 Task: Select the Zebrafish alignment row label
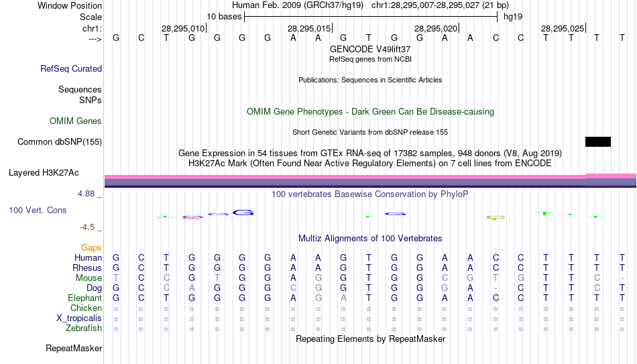click(x=84, y=328)
